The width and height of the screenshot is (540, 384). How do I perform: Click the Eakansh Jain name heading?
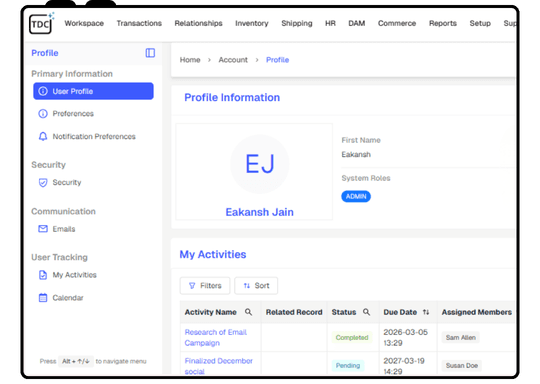coord(260,212)
